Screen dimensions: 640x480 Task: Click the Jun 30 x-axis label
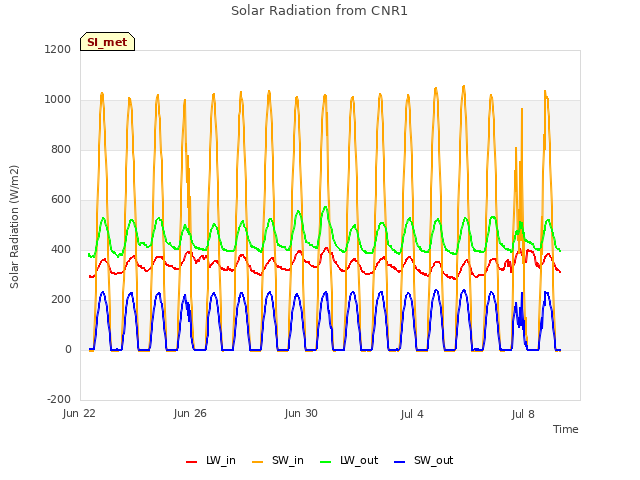[x=301, y=413]
